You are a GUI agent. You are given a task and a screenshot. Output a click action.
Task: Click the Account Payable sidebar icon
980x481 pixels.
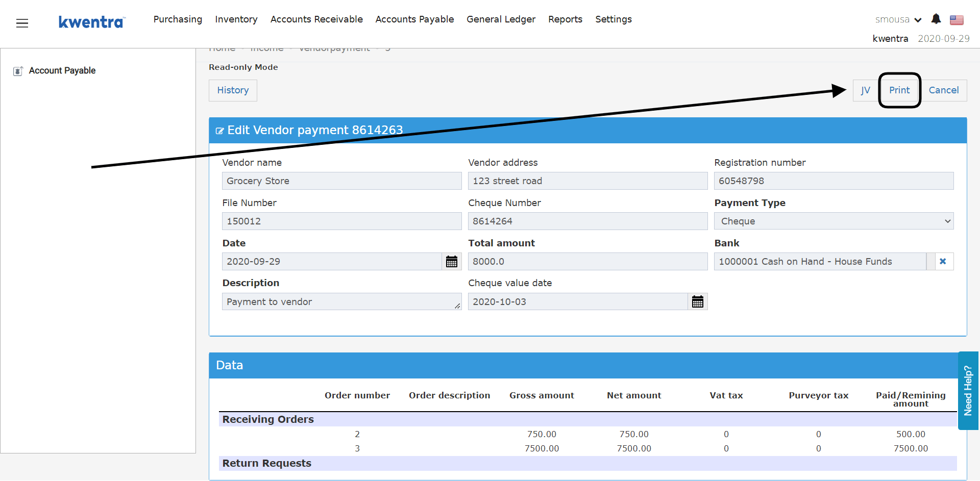point(18,71)
